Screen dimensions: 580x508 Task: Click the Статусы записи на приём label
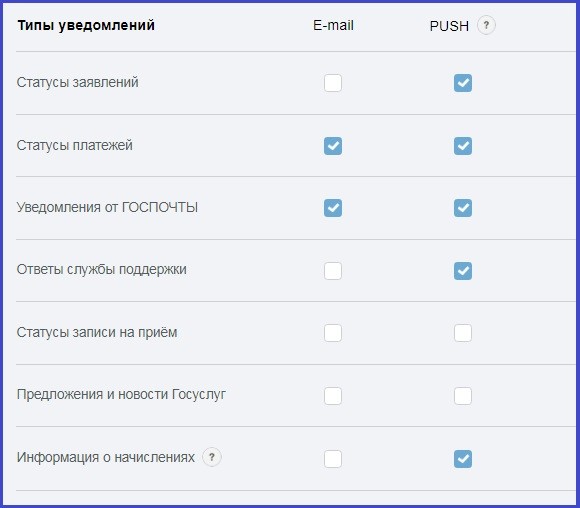click(97, 332)
